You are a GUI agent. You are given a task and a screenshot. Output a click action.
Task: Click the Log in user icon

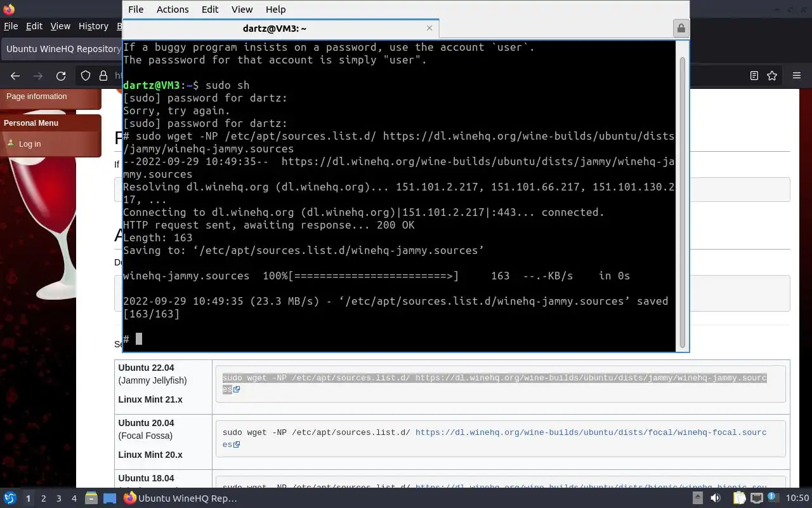[x=11, y=144]
